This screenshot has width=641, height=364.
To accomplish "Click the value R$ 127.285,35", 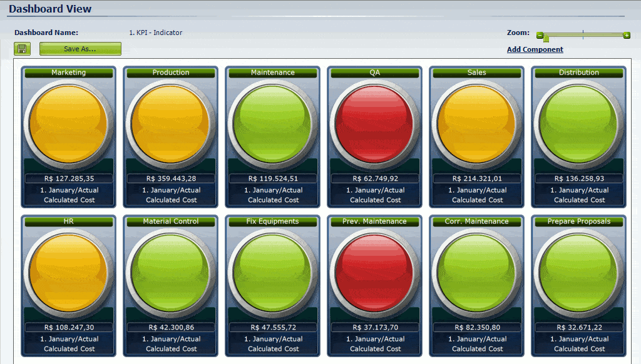I will [69, 178].
